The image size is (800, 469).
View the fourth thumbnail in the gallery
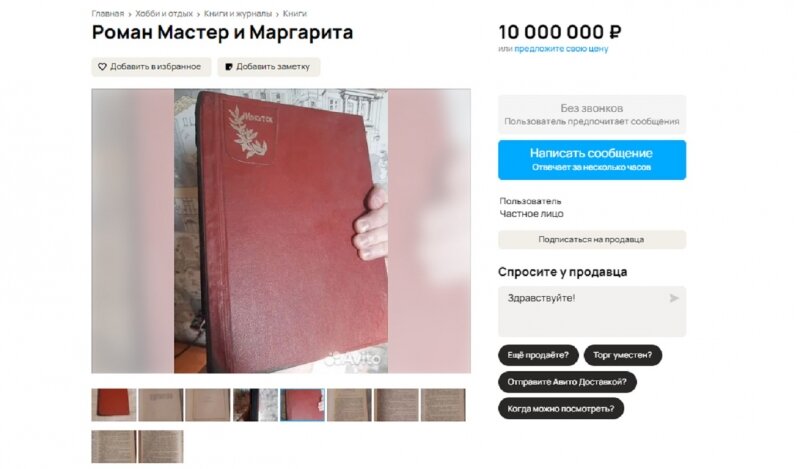click(255, 405)
